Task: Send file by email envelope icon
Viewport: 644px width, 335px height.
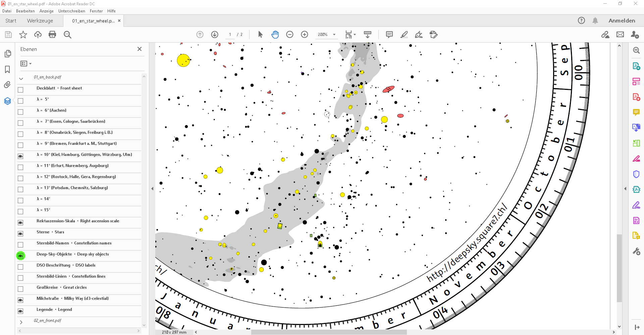Action: point(620,35)
